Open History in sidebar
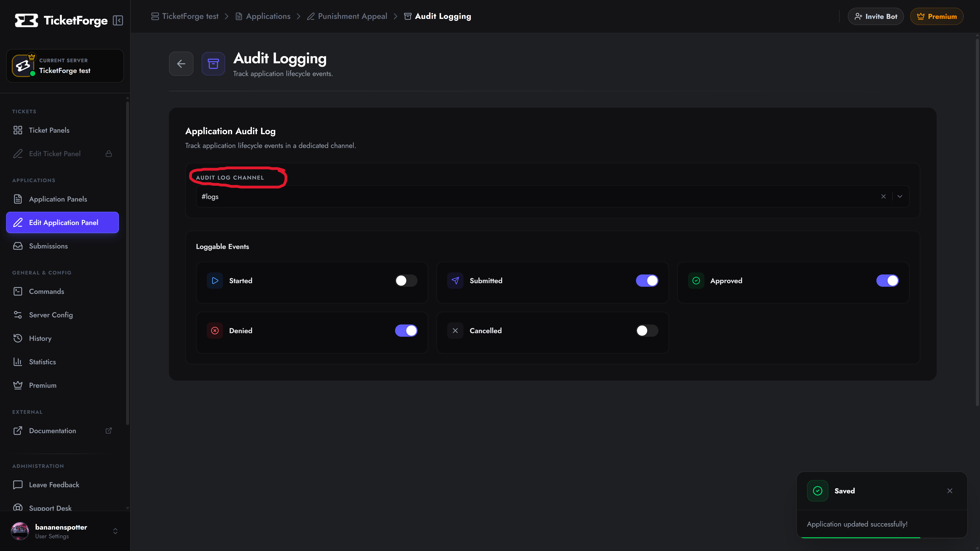 point(62,338)
